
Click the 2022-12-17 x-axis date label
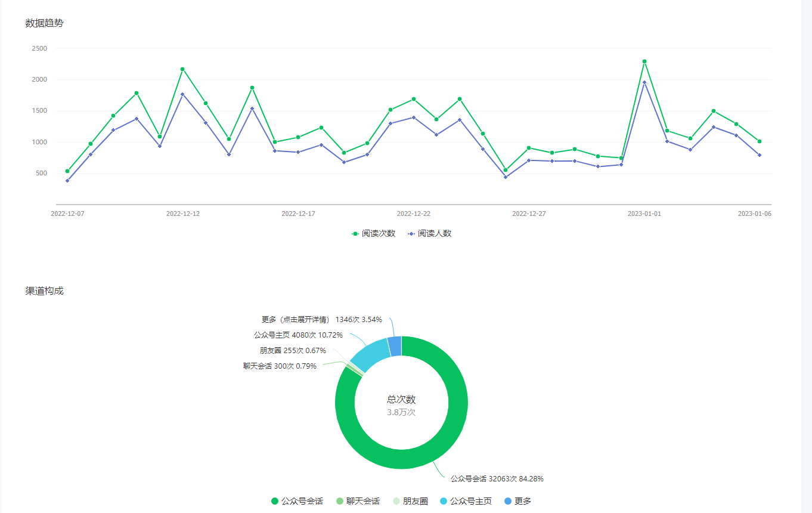tap(298, 214)
